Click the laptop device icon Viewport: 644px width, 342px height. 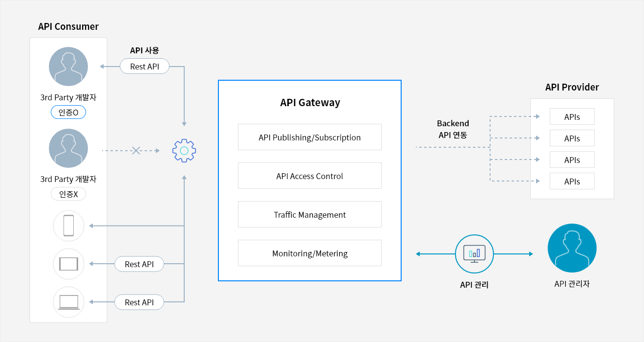tap(68, 302)
